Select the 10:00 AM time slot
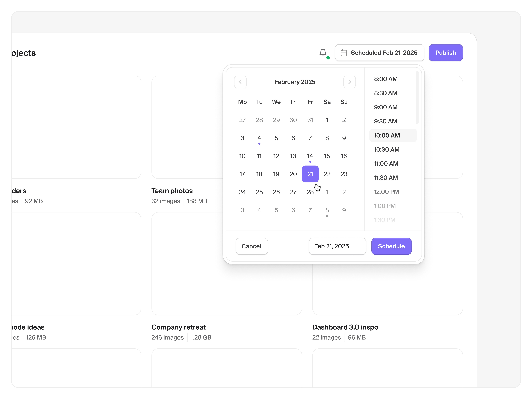Screen dimensions: 532x399 [x=387, y=135]
